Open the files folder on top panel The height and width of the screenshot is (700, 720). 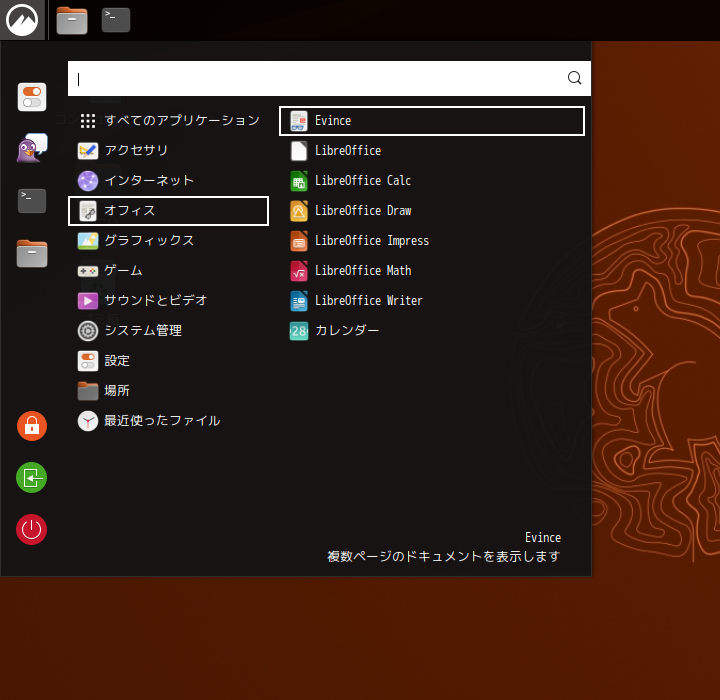tap(72, 21)
